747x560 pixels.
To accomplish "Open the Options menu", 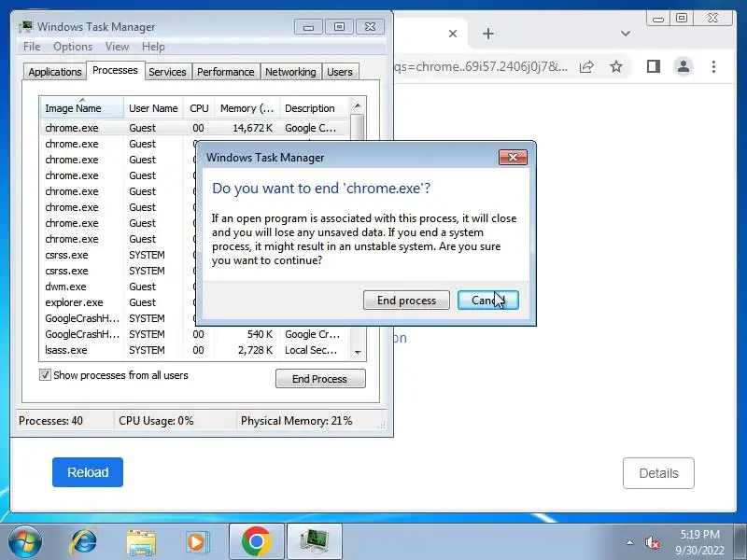I will tap(73, 47).
